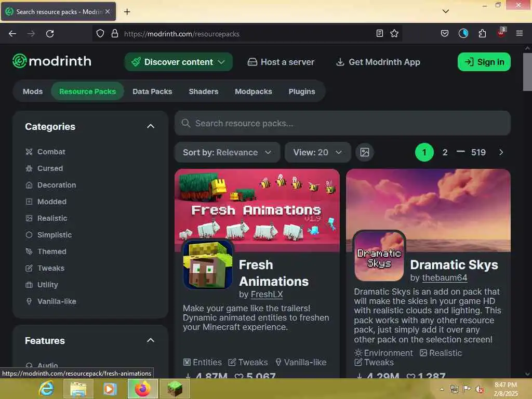This screenshot has height=399, width=532.
Task: Open the Fresh Animations title link
Action: point(273,273)
